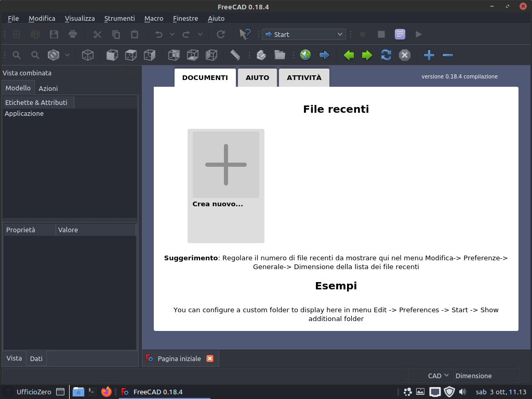Click the Save floppy disk icon
Screen dimensions: 532x399
coord(54,34)
